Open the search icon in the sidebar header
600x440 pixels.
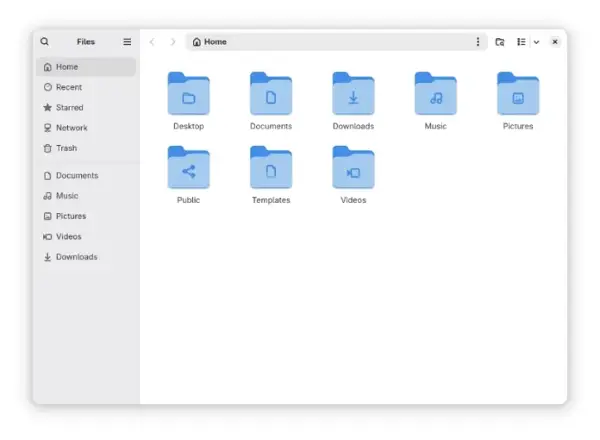click(x=44, y=42)
